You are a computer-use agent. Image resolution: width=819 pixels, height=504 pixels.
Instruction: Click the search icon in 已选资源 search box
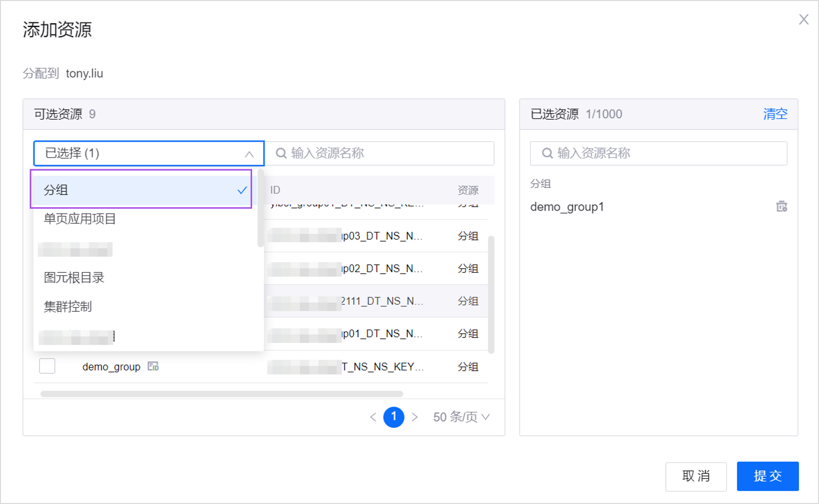547,153
